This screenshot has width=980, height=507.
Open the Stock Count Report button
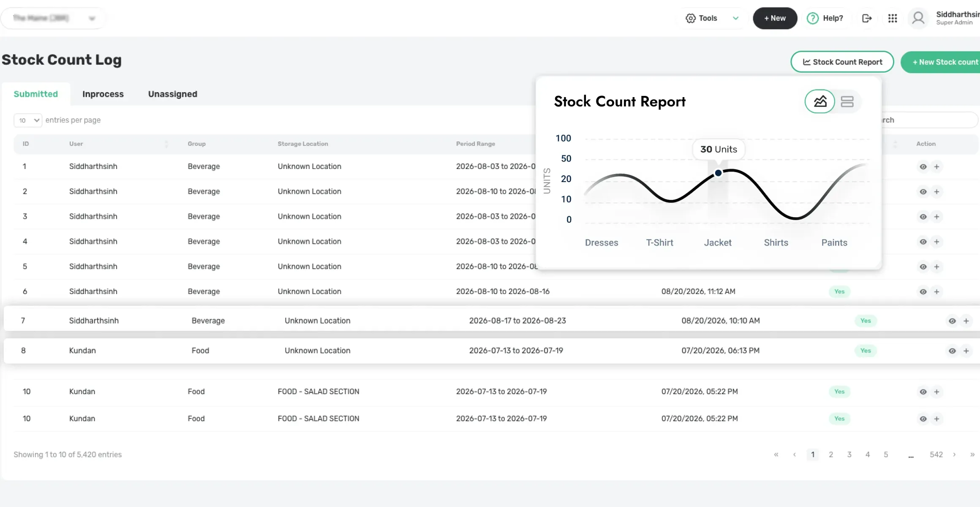coord(842,62)
